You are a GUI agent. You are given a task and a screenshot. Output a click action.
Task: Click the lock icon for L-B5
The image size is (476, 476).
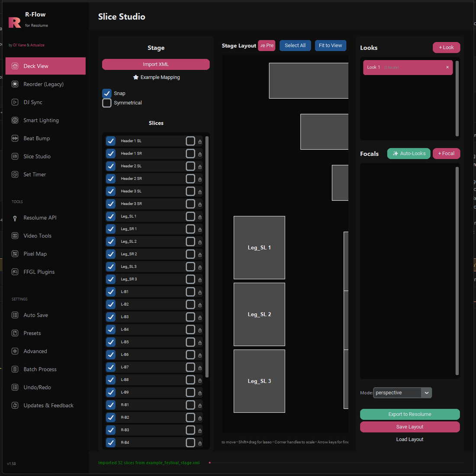point(200,342)
